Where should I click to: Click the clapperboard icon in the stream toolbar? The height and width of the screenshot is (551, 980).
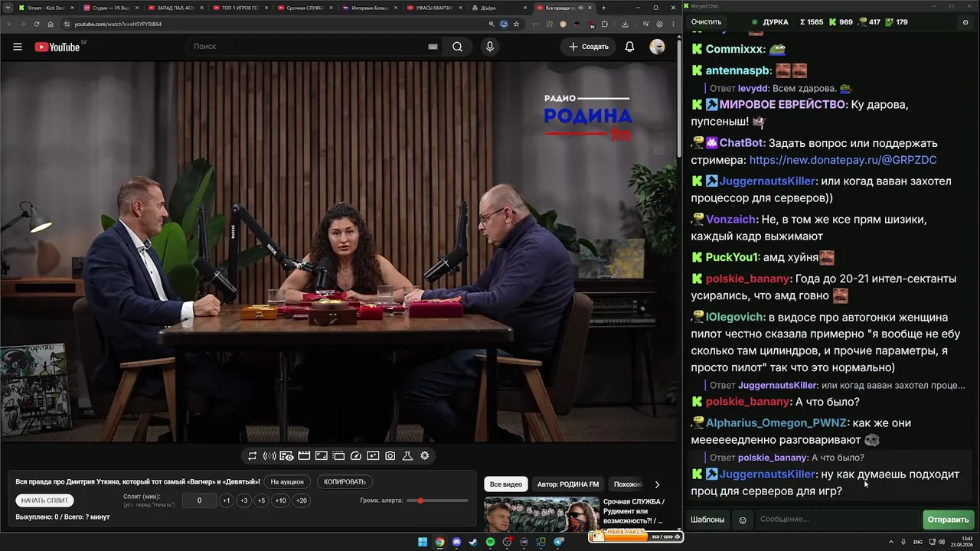tap(304, 456)
